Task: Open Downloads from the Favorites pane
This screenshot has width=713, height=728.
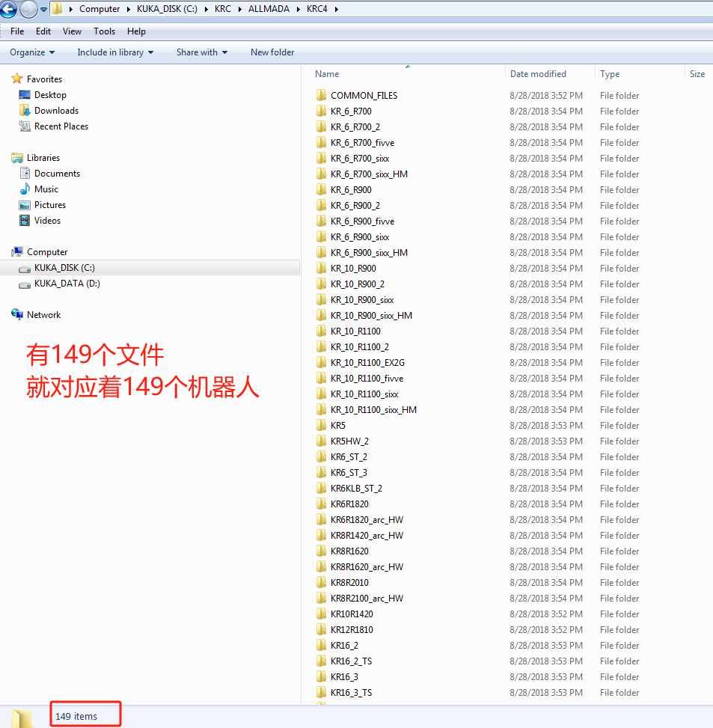Action: click(x=55, y=110)
